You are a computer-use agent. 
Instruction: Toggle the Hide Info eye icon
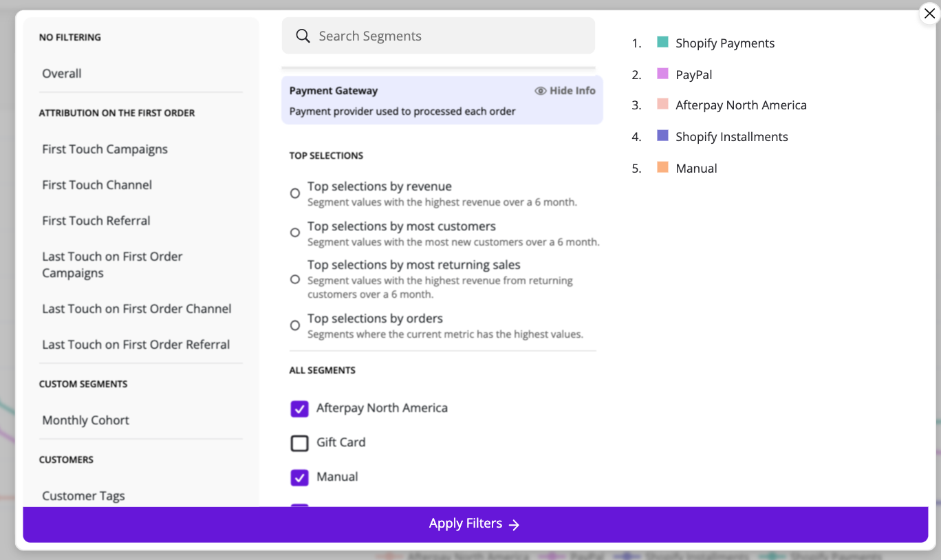(541, 91)
